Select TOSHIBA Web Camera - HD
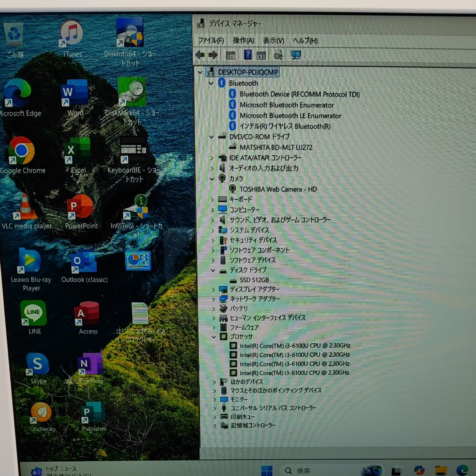The width and height of the screenshot is (476, 476). click(278, 189)
